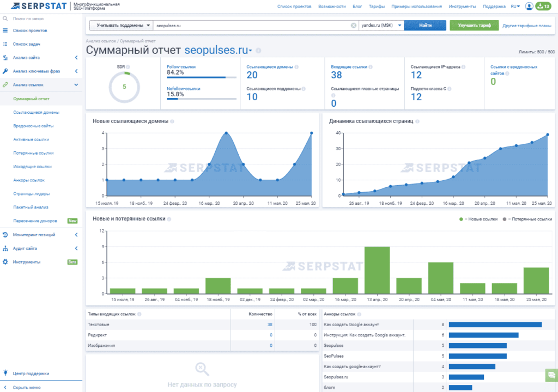Expand the Анализ ключевых фраз chevron
Viewport: 558px width, 392px height.
pos(76,71)
